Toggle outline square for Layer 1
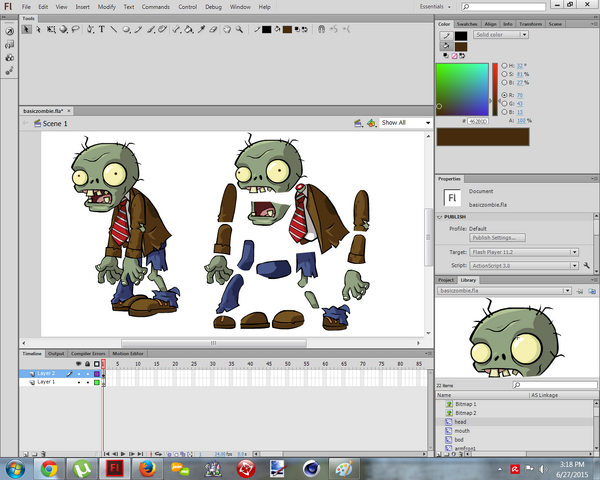Screen dimensions: 600x480 [97, 382]
